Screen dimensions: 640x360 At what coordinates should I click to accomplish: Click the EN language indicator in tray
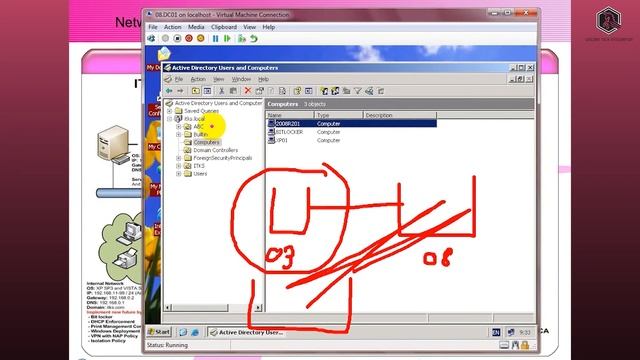(x=496, y=333)
